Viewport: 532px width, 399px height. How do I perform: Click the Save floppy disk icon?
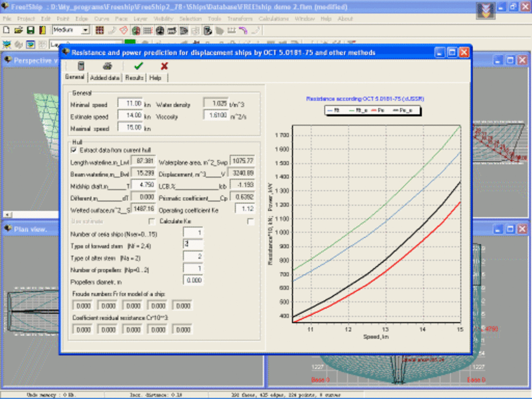pyautogui.click(x=31, y=30)
